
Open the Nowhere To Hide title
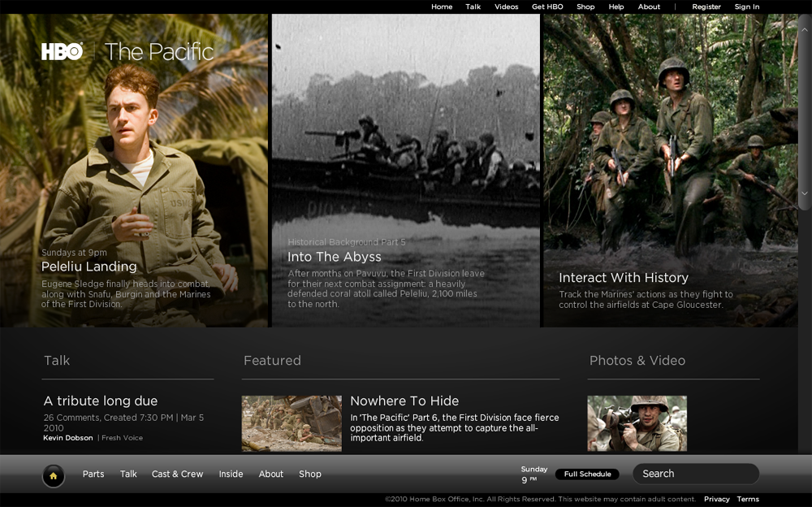click(404, 401)
